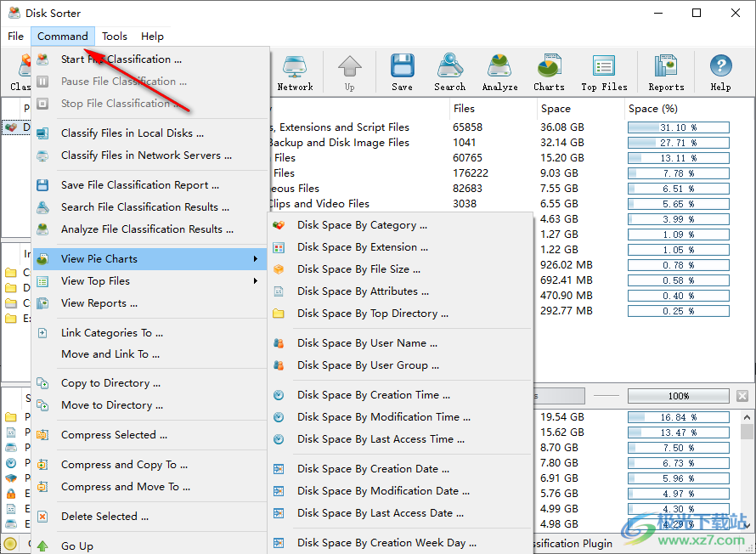Select Disk Space By Attributes entry
The width and height of the screenshot is (756, 554).
pos(401,291)
